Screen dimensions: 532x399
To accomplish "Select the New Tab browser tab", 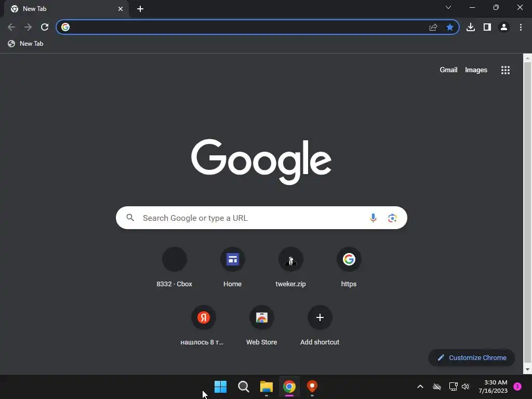I will pyautogui.click(x=66, y=9).
